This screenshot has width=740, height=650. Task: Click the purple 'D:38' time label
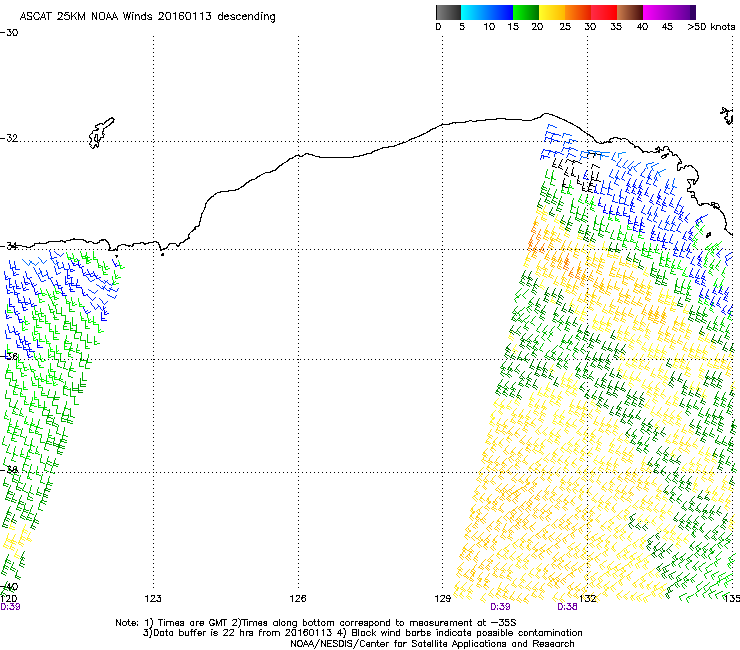[567, 607]
